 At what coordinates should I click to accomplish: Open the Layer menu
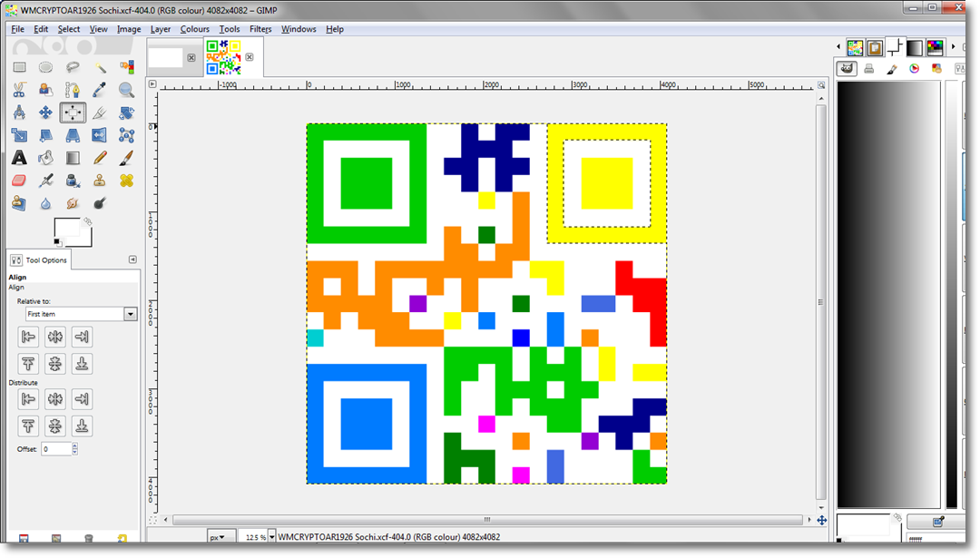click(x=161, y=29)
